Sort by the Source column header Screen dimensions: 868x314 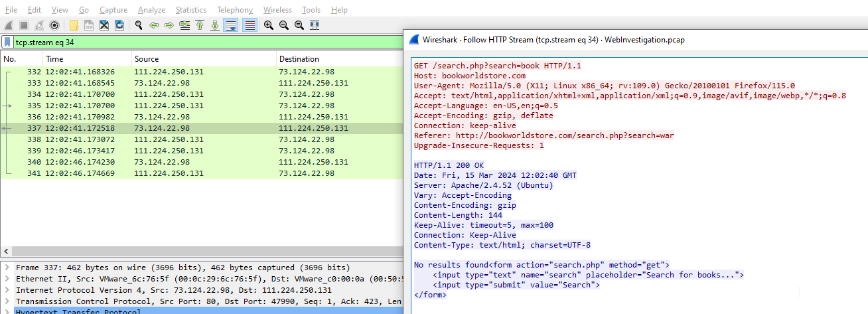[x=204, y=59]
